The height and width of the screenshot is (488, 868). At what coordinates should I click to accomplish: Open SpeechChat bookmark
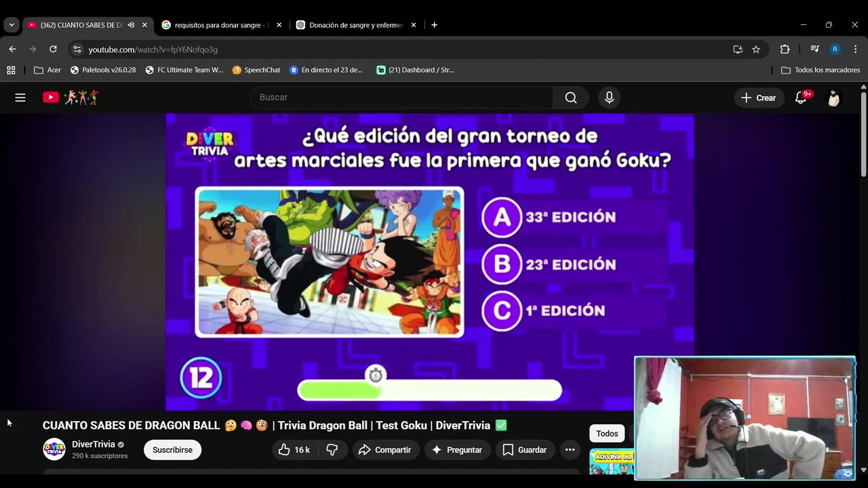[256, 70]
